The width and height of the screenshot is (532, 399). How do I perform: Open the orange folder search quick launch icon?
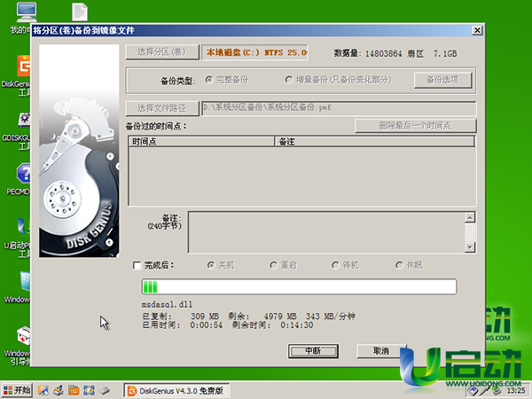[74, 390]
